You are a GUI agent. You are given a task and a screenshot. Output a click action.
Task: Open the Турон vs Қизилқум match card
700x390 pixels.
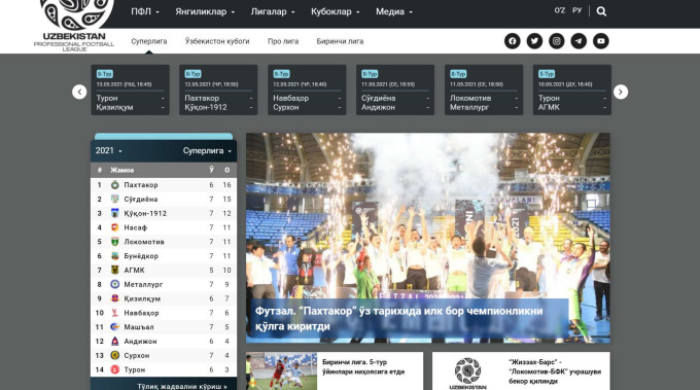[130, 90]
